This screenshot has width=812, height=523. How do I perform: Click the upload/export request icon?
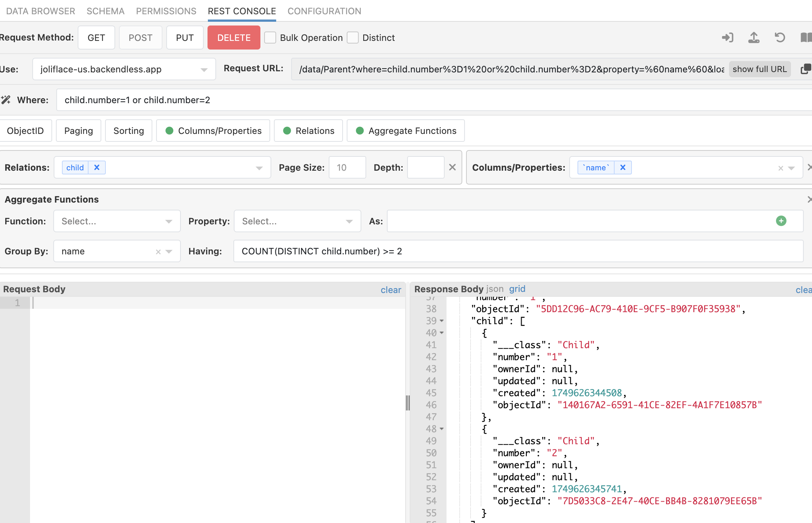(x=754, y=38)
